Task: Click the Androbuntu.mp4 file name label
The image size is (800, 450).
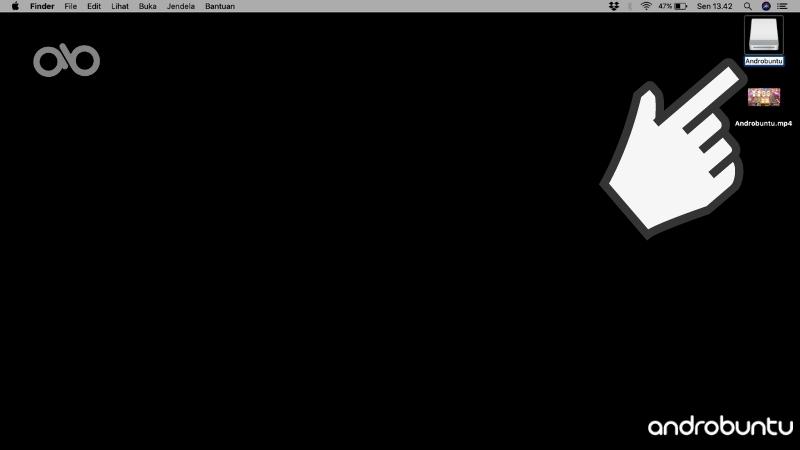Action: pyautogui.click(x=763, y=123)
